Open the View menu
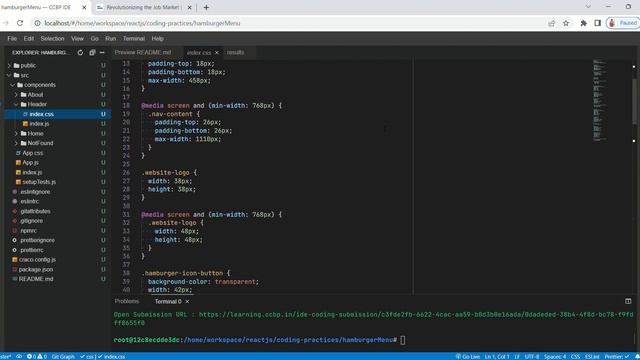 point(77,39)
